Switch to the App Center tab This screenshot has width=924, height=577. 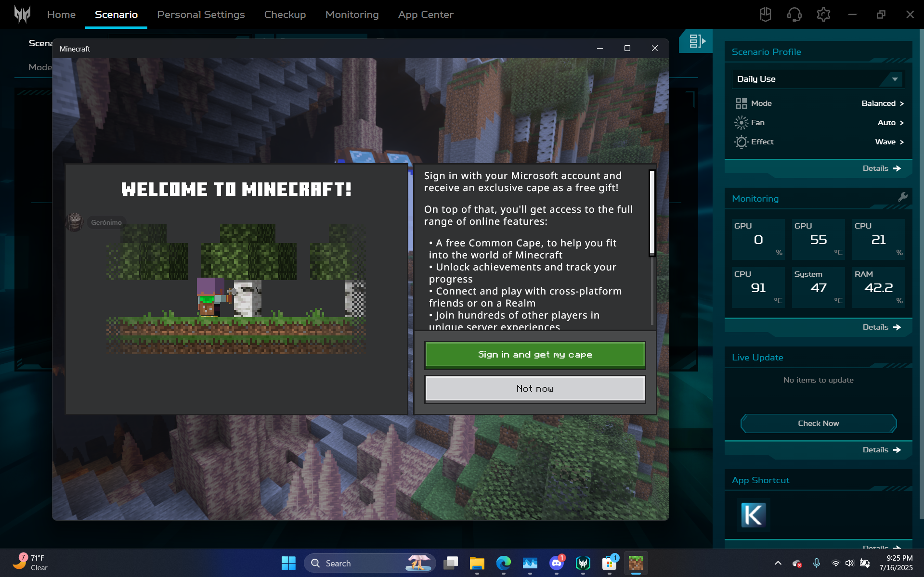(426, 14)
